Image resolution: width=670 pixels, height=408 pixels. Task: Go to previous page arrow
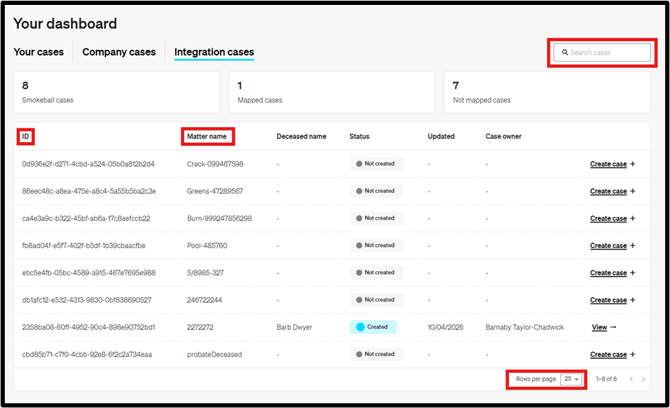(631, 379)
